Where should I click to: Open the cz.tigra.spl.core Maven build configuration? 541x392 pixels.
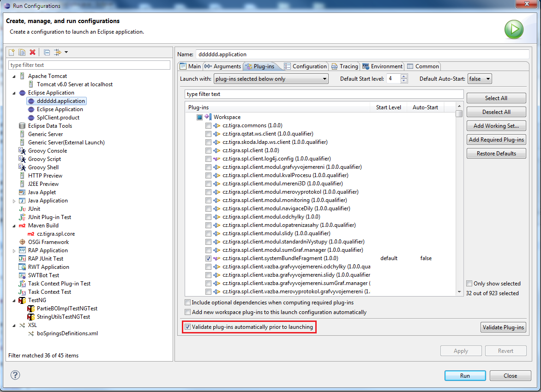point(56,234)
